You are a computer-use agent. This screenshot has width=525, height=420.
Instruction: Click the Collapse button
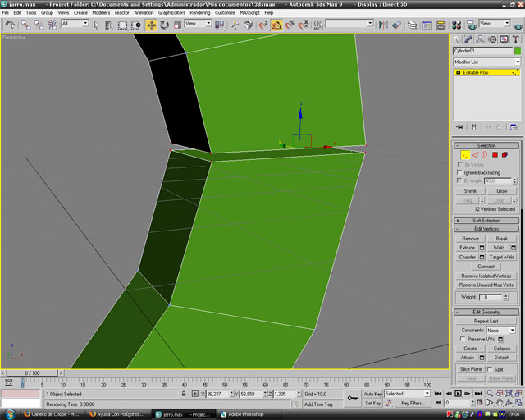501,349
